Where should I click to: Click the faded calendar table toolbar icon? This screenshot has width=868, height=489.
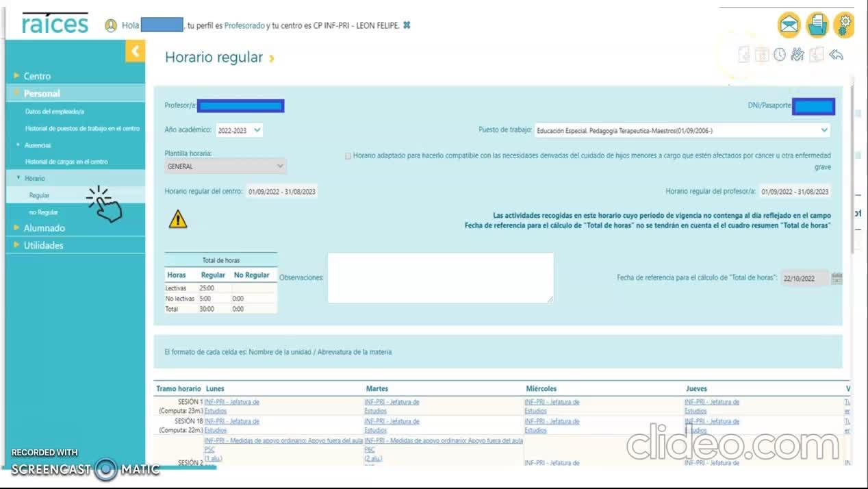(762, 55)
